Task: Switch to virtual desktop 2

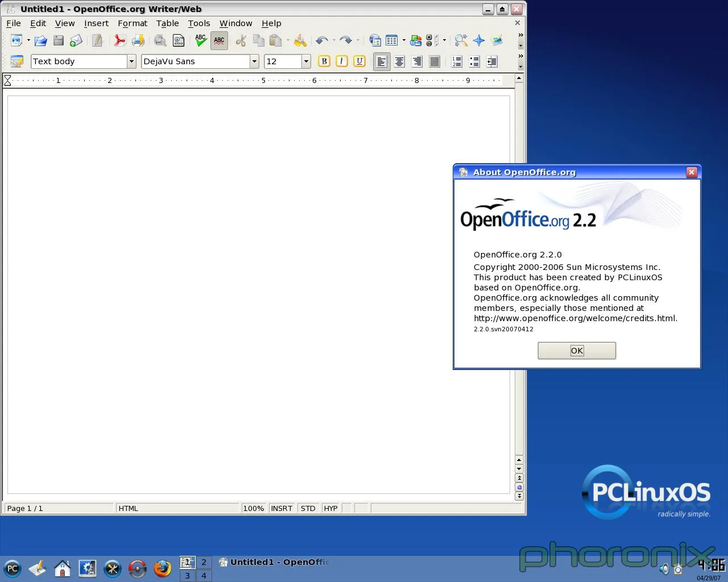Action: [x=204, y=562]
